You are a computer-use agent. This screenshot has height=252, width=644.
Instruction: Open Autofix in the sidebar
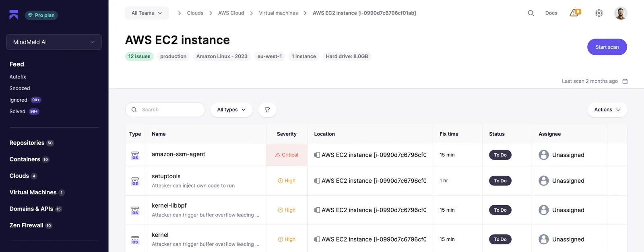[x=18, y=77]
